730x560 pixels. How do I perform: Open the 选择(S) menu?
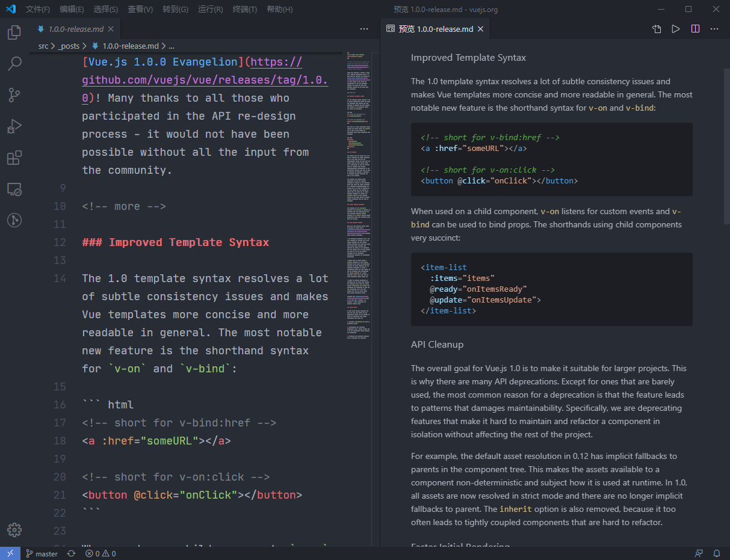[x=106, y=9]
